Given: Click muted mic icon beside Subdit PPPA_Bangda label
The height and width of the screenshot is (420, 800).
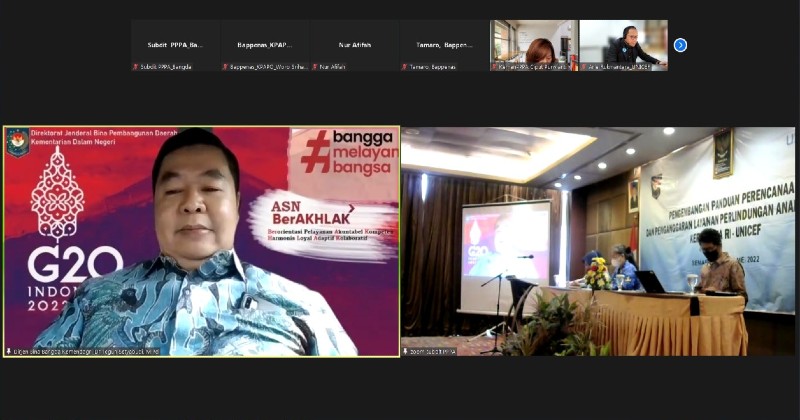Looking at the screenshot, I should pos(136,67).
